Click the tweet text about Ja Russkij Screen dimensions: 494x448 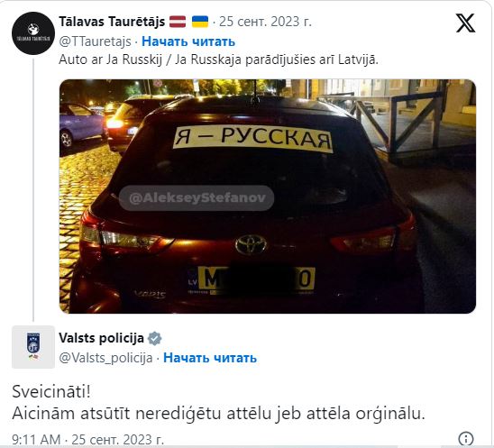point(218,59)
